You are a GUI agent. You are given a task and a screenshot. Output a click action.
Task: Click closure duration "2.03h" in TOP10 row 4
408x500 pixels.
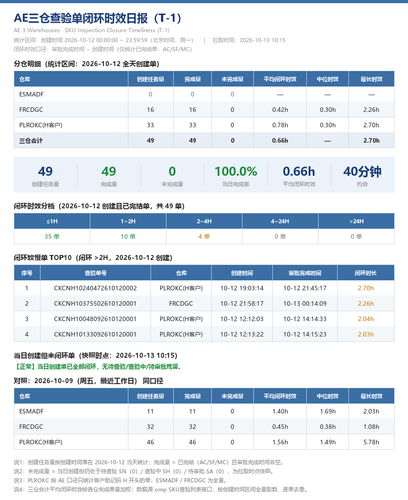point(366,334)
